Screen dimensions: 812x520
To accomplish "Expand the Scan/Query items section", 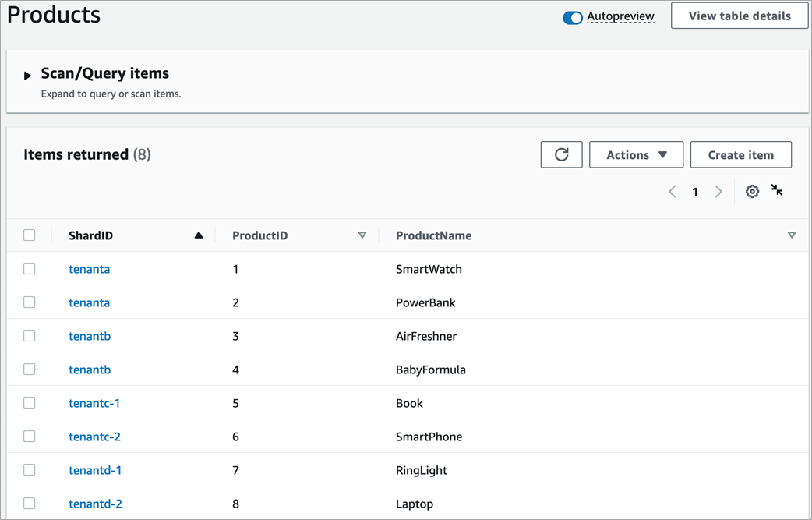I will [x=28, y=76].
